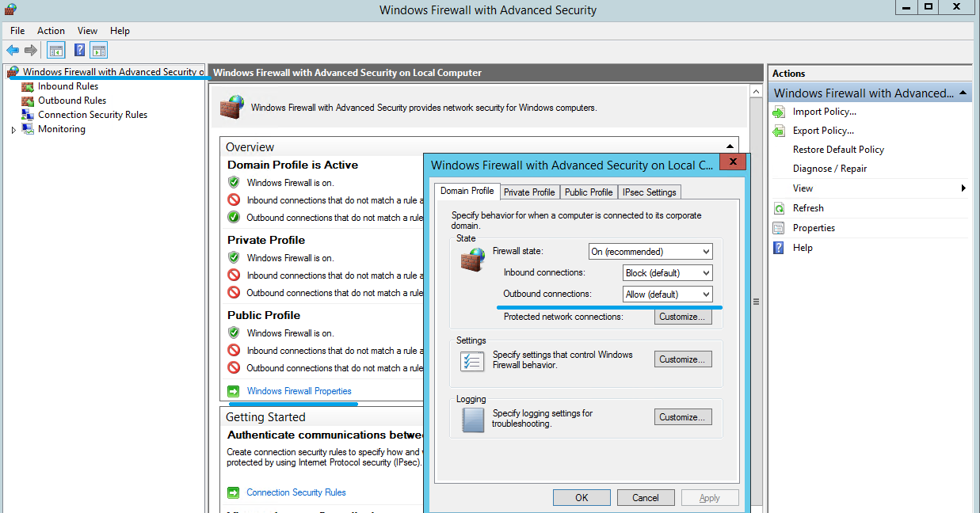Click Diagnose / Repair action

[829, 169]
